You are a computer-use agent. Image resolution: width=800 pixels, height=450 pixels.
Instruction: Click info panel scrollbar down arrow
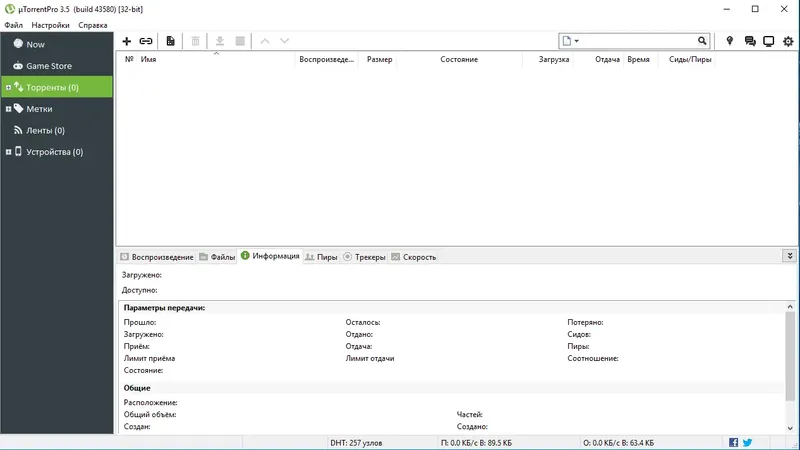pyautogui.click(x=790, y=429)
